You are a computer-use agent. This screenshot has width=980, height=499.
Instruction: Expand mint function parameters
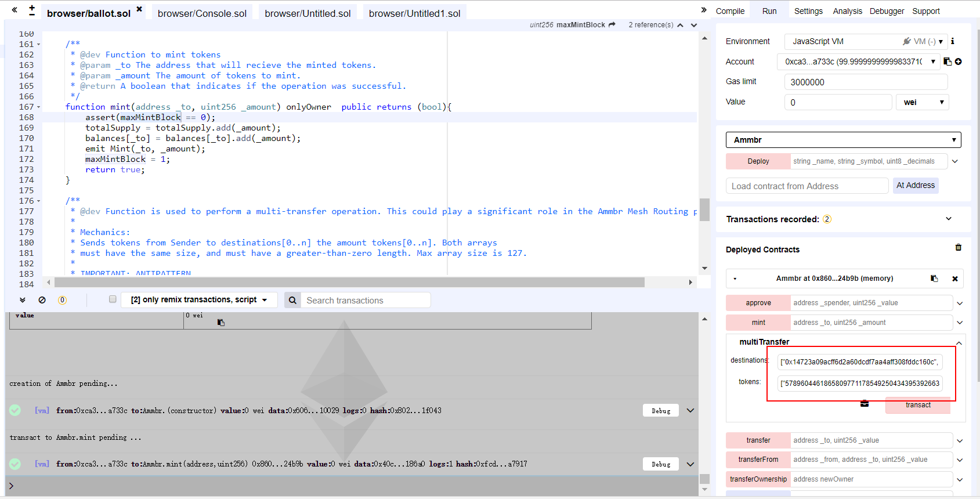(960, 323)
